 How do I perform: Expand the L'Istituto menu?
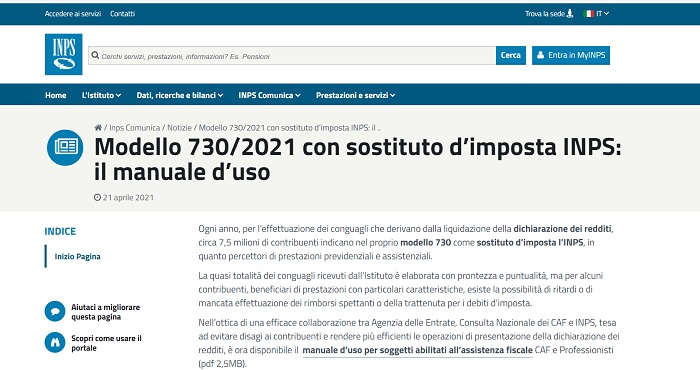[x=101, y=95]
